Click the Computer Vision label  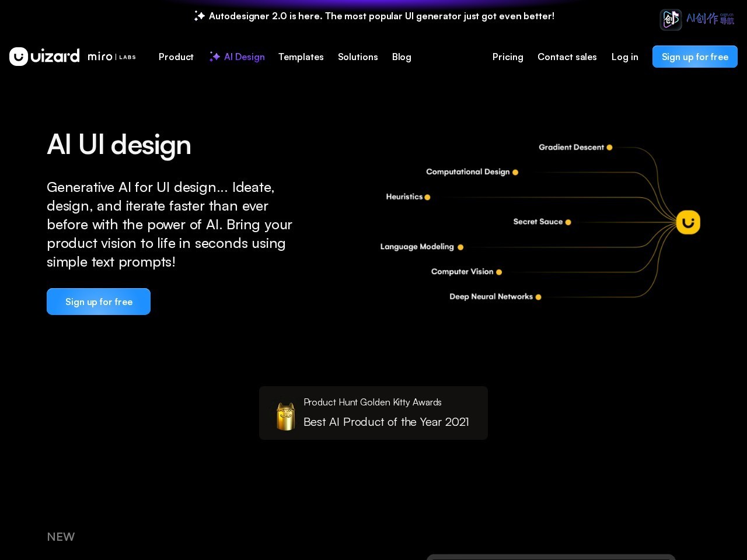pyautogui.click(x=462, y=271)
